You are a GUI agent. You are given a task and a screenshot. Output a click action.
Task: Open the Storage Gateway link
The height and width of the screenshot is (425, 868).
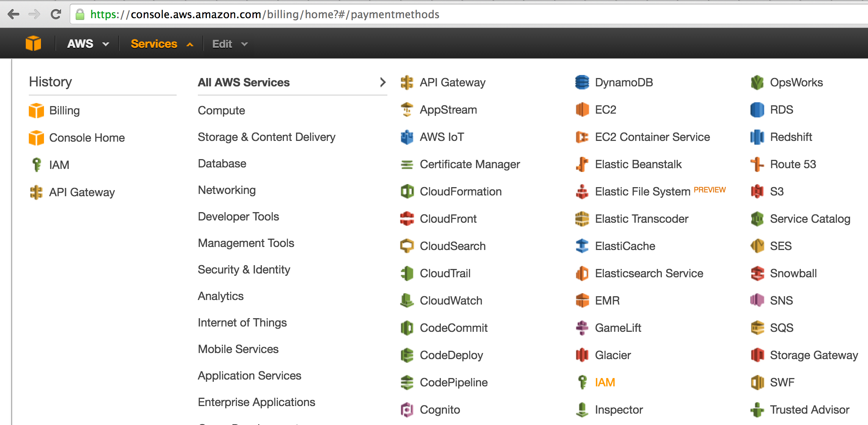pyautogui.click(x=814, y=355)
